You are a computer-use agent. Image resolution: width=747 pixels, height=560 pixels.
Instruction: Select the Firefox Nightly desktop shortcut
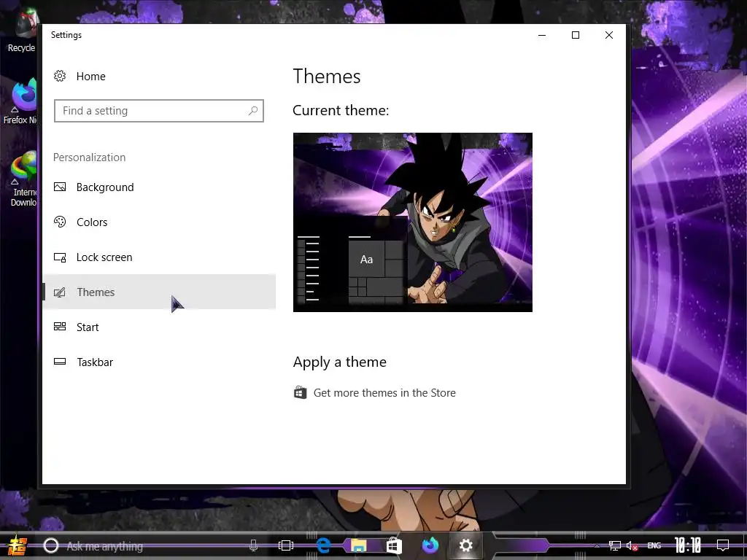(x=20, y=101)
